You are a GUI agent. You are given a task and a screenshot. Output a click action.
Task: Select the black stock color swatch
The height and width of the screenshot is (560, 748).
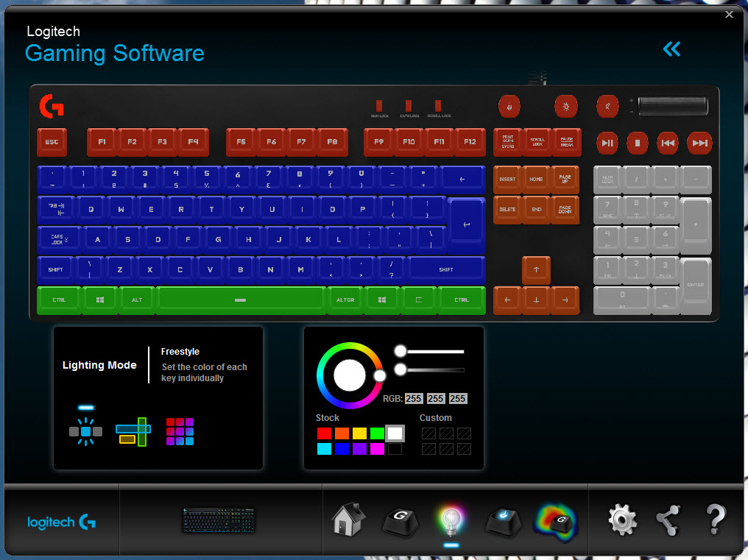click(395, 449)
